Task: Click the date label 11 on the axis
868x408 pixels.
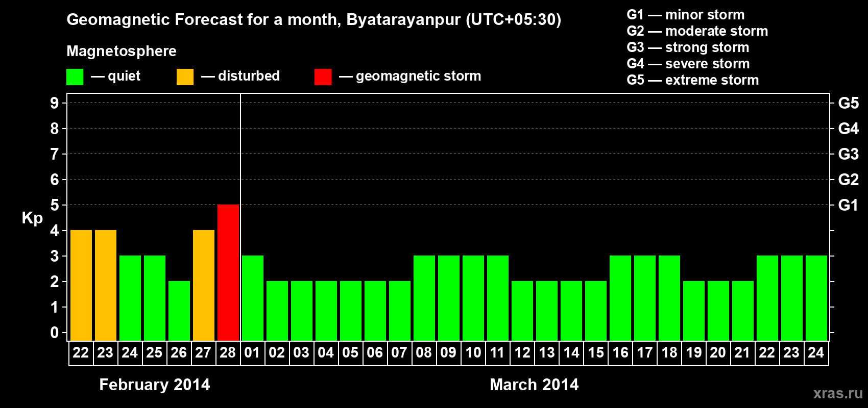Action: tap(497, 352)
